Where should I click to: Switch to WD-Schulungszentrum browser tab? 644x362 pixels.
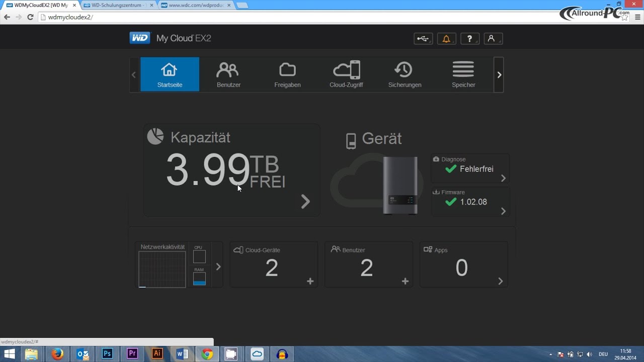pos(118,5)
